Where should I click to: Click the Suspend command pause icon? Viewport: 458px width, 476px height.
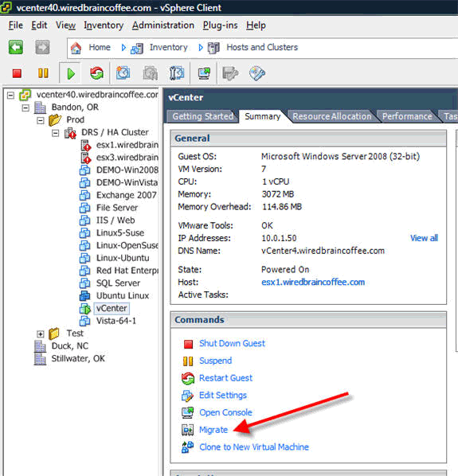click(188, 361)
